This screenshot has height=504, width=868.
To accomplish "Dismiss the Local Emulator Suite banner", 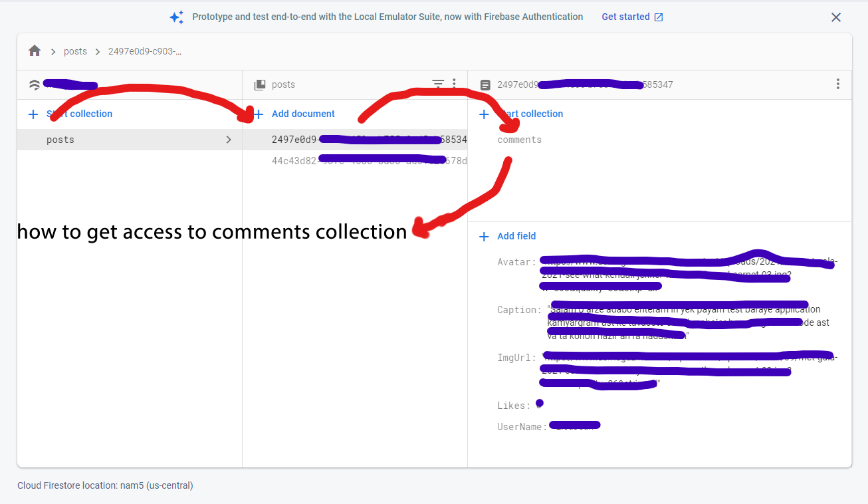I will (836, 17).
